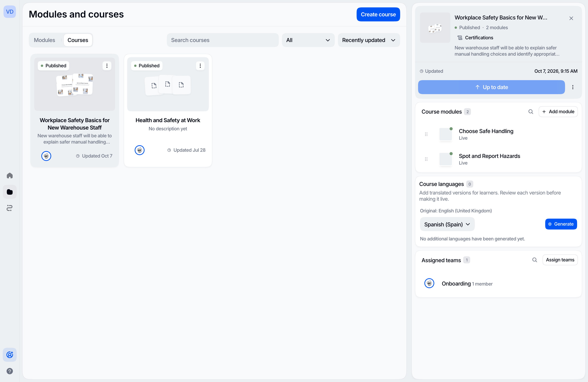Open options menu on Health and Safety card

pyautogui.click(x=200, y=66)
